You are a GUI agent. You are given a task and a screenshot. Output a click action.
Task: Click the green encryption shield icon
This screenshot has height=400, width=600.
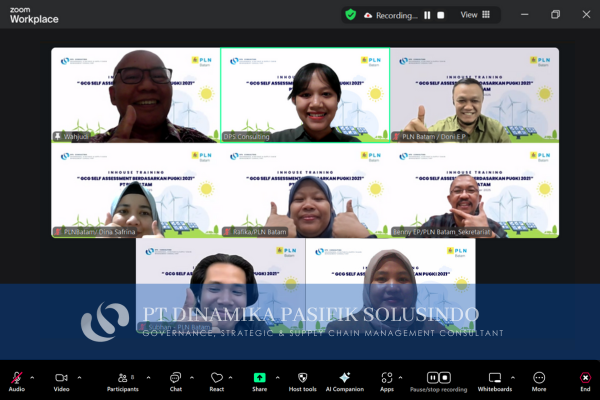click(x=350, y=15)
